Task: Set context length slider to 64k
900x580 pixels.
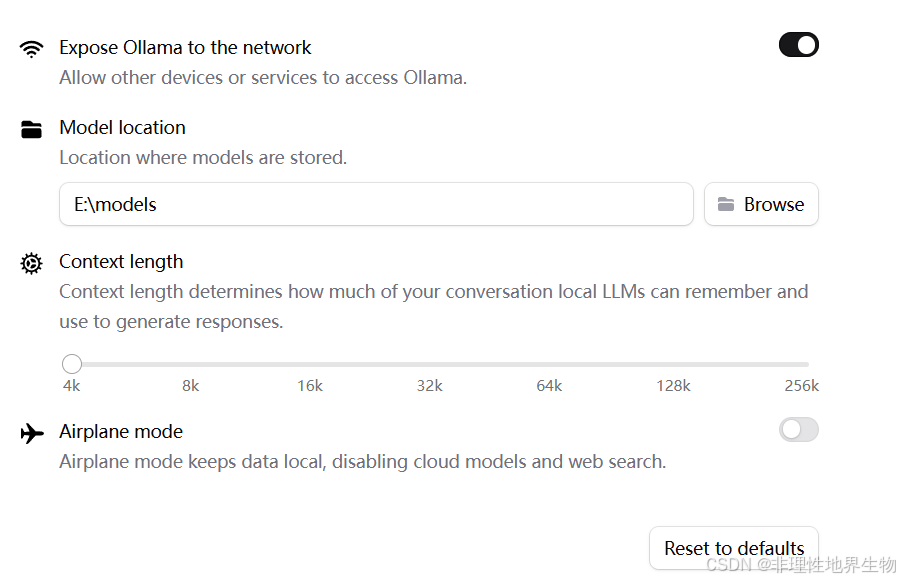Action: [x=549, y=364]
